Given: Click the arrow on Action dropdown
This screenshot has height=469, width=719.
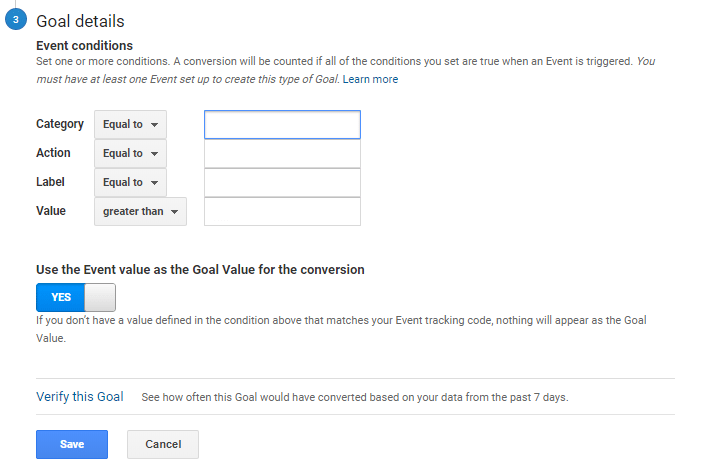Looking at the screenshot, I should [155, 154].
